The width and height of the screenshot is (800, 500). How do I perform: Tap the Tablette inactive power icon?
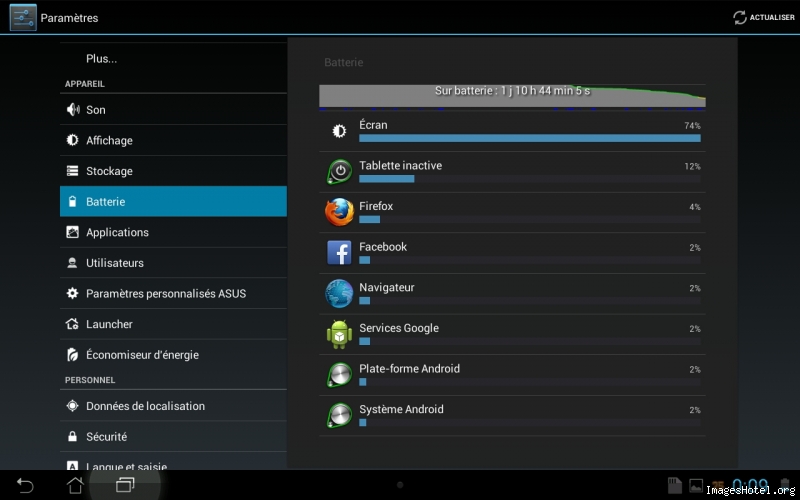339,171
